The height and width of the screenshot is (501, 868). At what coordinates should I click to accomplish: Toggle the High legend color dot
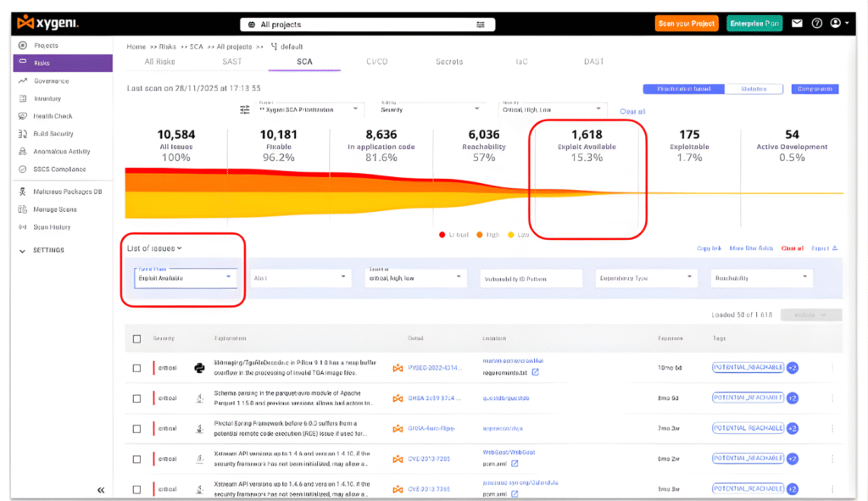click(480, 235)
